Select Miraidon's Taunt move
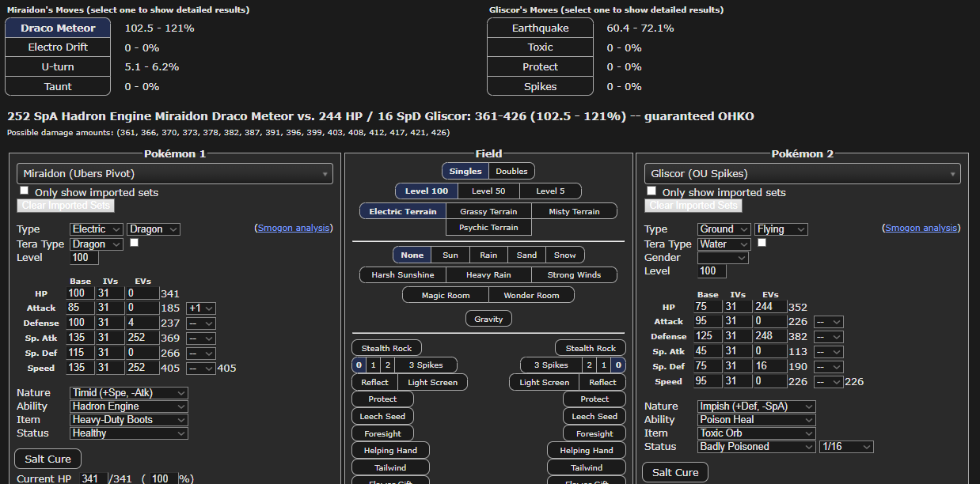 pos(58,87)
